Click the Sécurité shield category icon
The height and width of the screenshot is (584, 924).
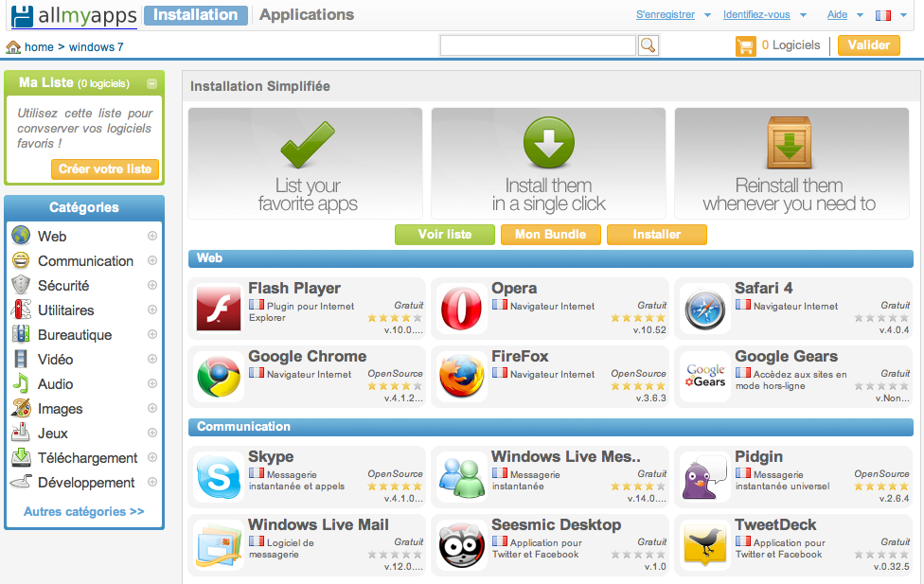(21, 285)
